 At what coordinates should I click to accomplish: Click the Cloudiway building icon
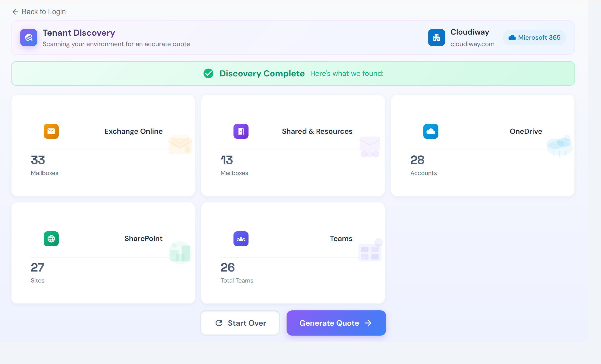(x=436, y=38)
